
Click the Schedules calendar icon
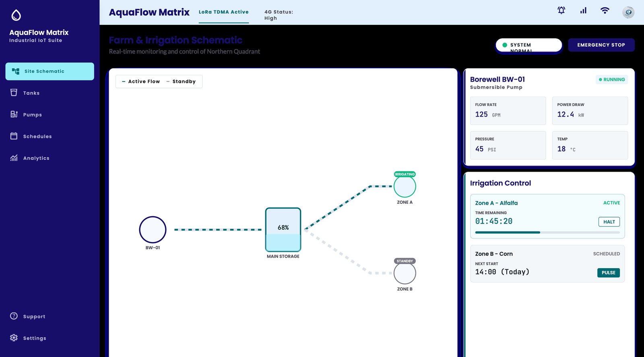[x=14, y=136]
